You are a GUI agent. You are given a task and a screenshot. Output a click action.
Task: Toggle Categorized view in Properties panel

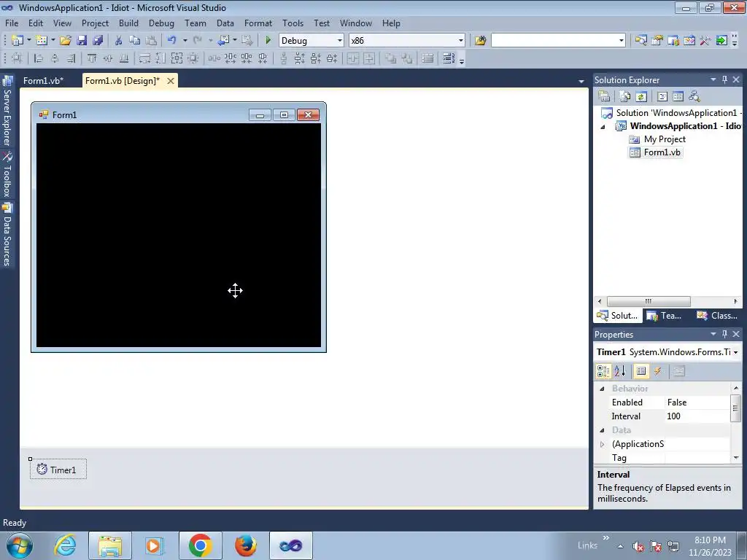point(603,371)
